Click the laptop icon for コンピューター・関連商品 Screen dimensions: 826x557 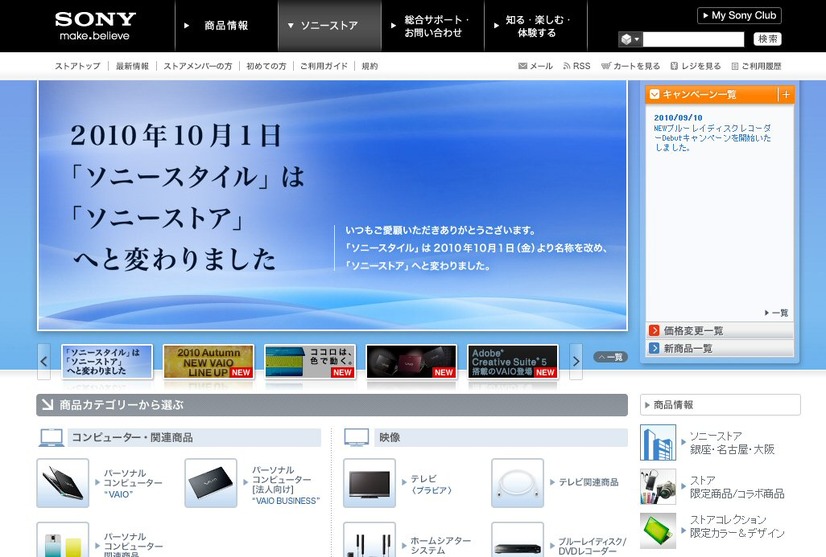pyautogui.click(x=51, y=437)
